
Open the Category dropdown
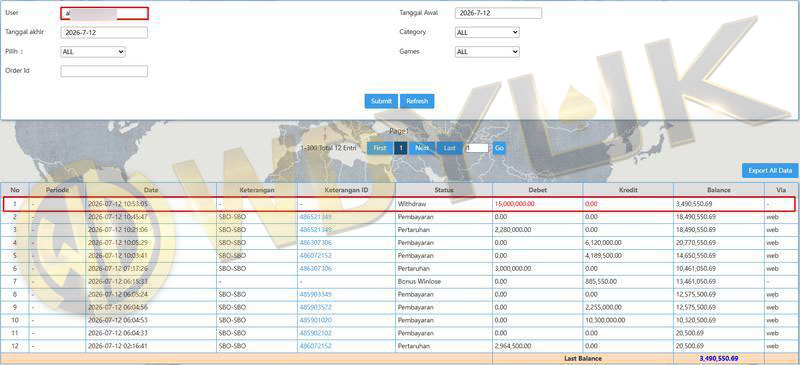pyautogui.click(x=487, y=32)
